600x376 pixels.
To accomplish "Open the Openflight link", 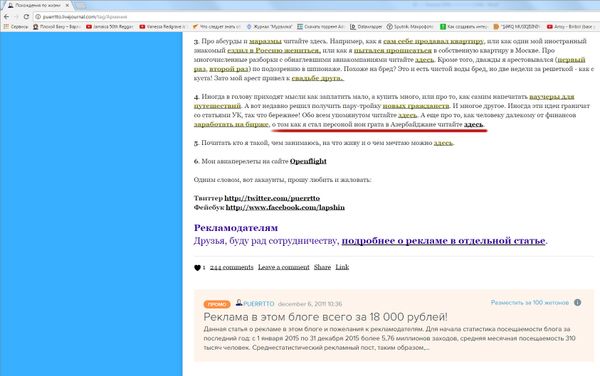I will (308, 161).
